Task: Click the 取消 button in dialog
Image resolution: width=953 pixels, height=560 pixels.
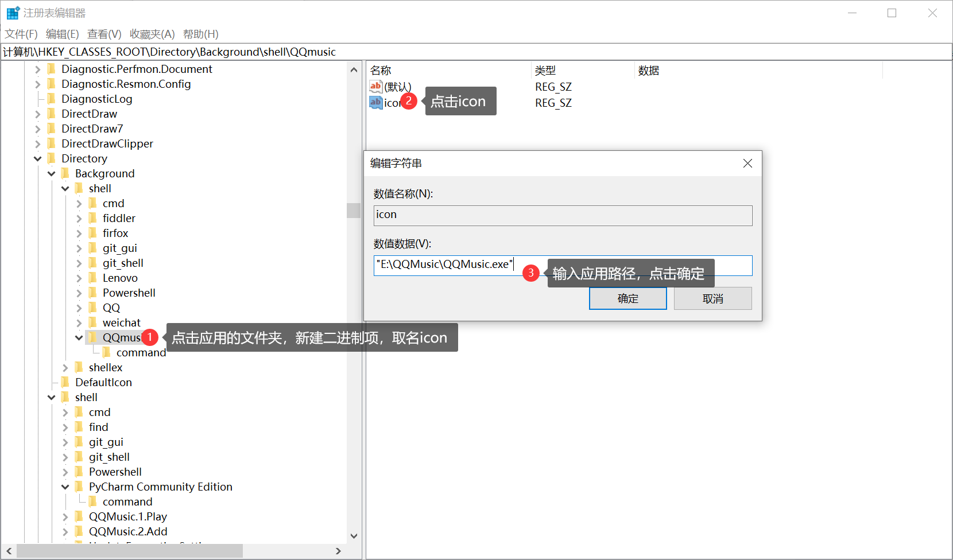Action: click(712, 298)
